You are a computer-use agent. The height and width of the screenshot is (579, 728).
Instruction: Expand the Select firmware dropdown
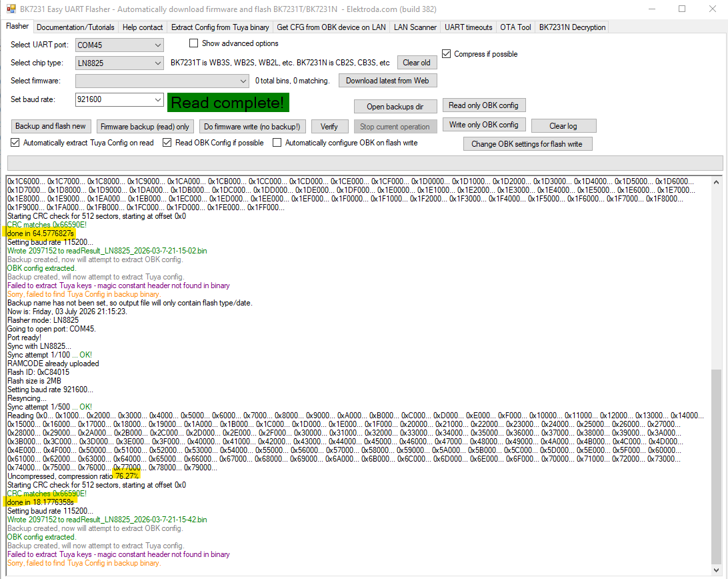[x=243, y=81]
